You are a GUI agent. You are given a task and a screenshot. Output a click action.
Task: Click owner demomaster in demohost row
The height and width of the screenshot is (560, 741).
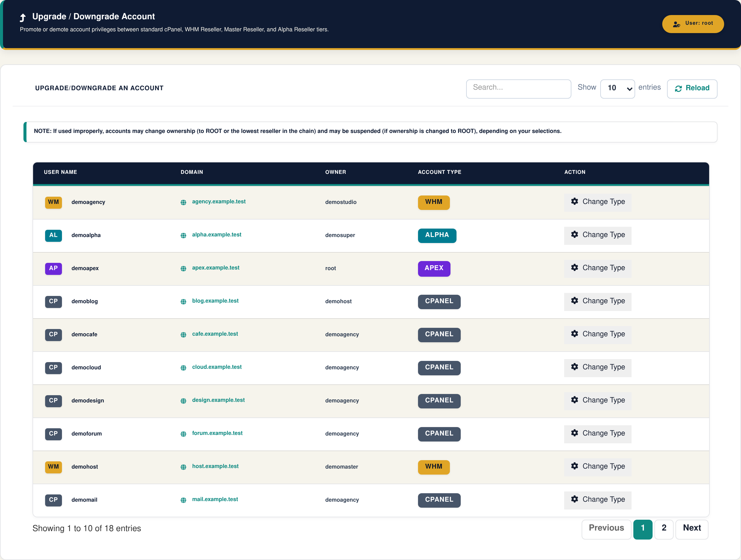[341, 467]
